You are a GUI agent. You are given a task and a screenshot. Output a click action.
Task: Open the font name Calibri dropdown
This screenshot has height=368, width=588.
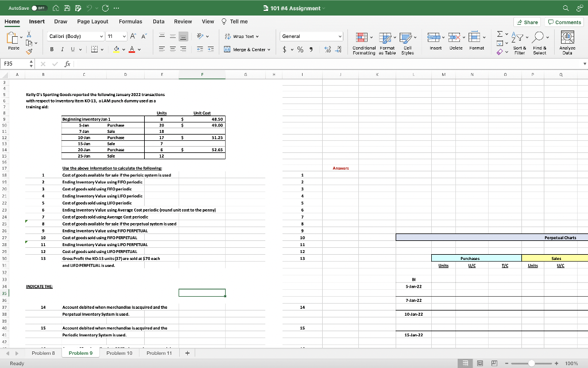[101, 36]
